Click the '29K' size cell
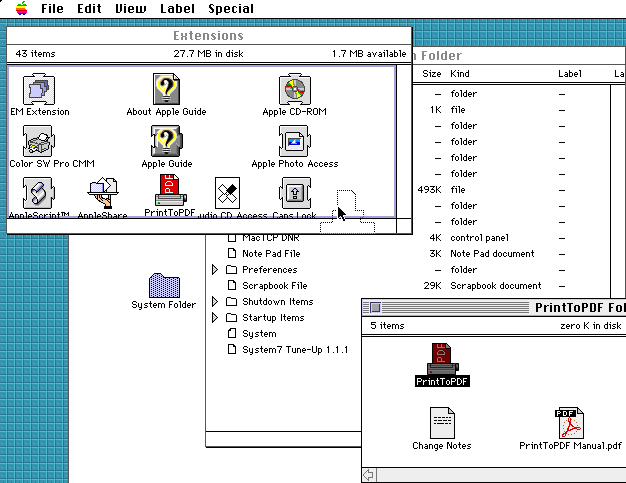The image size is (626, 483). pos(432,285)
